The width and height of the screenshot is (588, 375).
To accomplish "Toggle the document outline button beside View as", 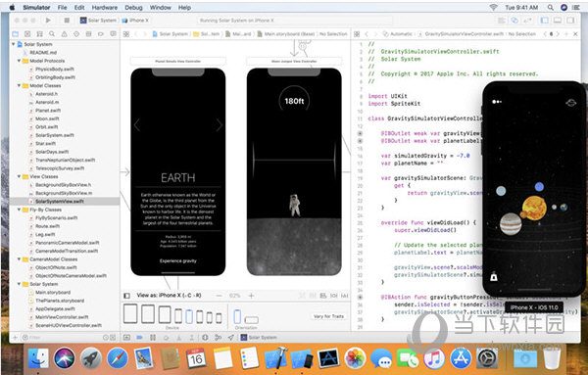I will coord(126,296).
